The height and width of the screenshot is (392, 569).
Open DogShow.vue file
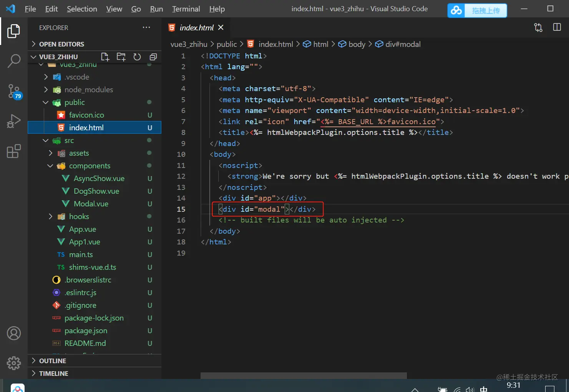pyautogui.click(x=95, y=191)
